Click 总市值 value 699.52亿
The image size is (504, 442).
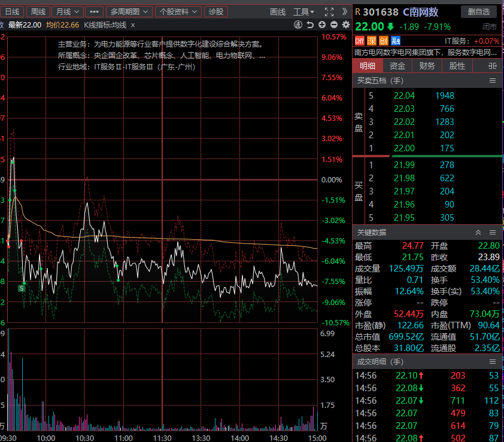coord(406,337)
